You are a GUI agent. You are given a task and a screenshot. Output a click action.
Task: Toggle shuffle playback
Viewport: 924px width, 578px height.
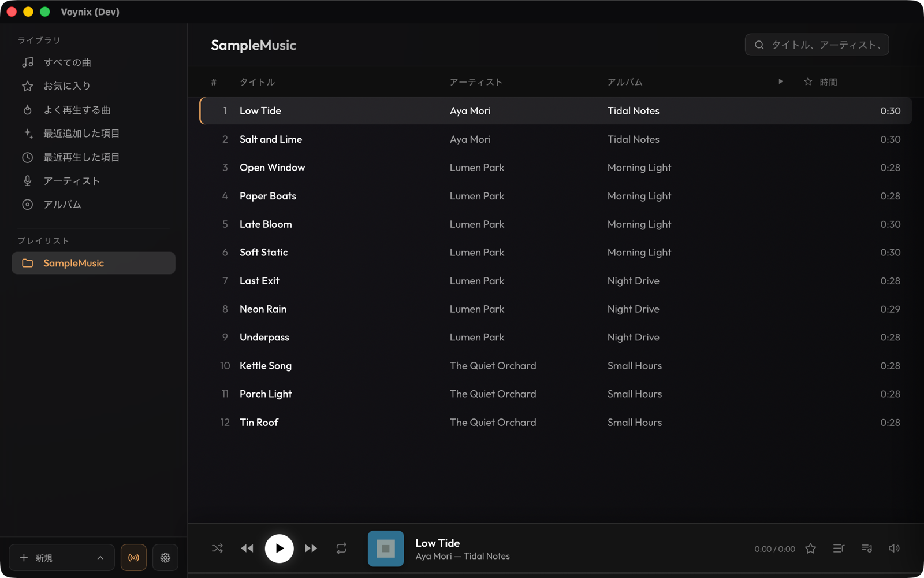[x=217, y=548]
